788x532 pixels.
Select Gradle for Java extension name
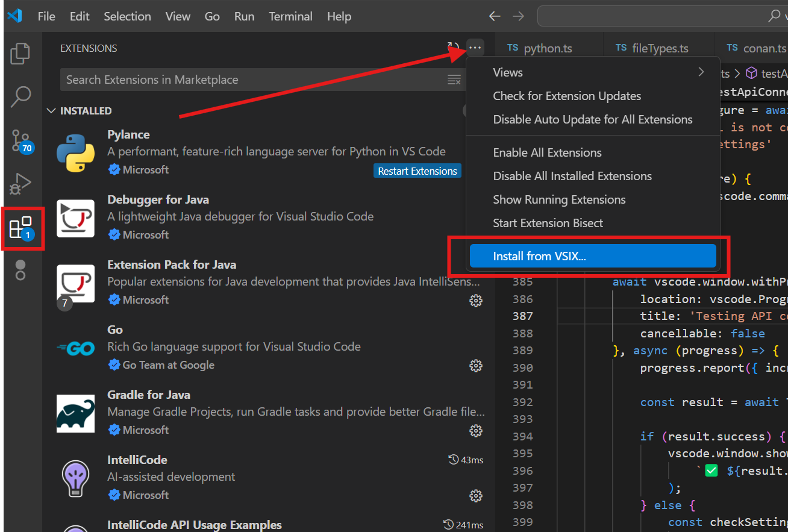[149, 395]
